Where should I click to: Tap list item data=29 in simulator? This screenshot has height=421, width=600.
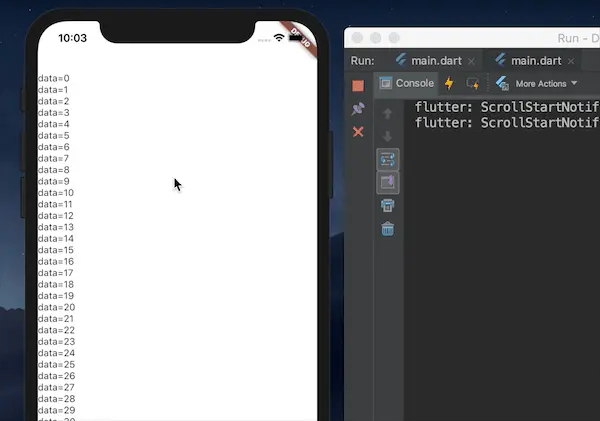pyautogui.click(x=57, y=411)
